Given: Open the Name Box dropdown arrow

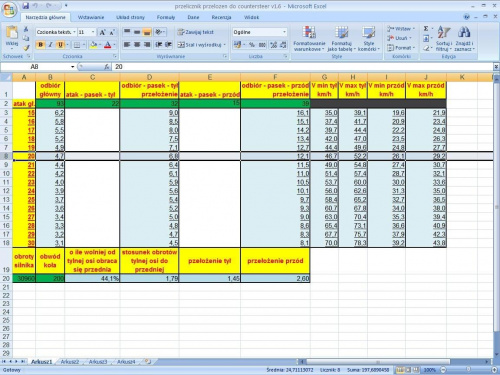Looking at the screenshot, I should (x=73, y=67).
